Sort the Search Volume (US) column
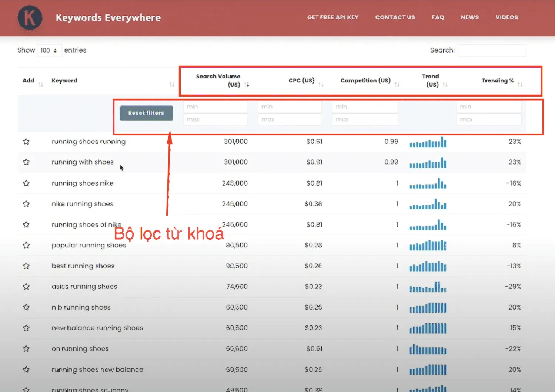 click(x=247, y=84)
